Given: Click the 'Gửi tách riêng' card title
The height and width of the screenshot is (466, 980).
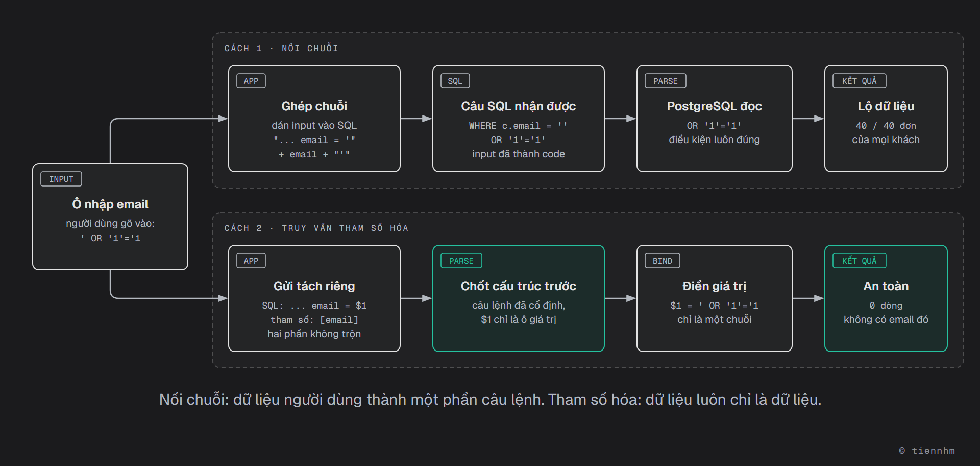Looking at the screenshot, I should [x=314, y=286].
